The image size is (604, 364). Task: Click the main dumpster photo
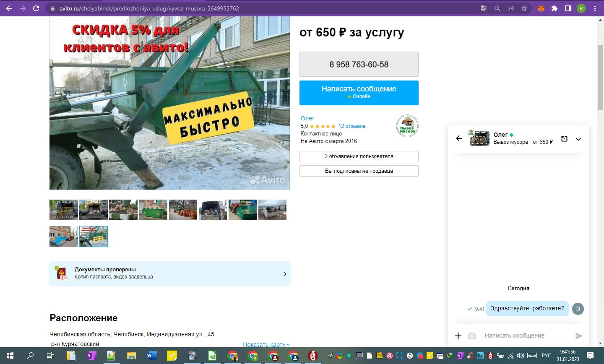click(x=169, y=103)
